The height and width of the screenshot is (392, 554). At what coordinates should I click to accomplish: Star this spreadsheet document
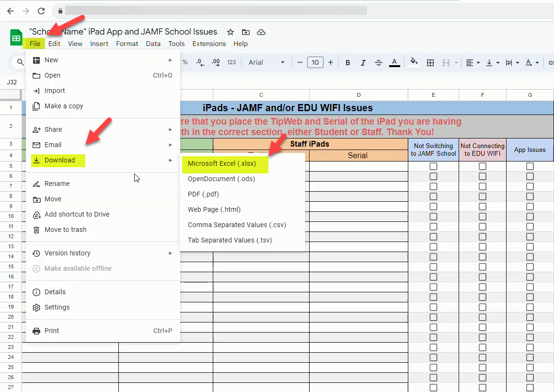coord(231,32)
